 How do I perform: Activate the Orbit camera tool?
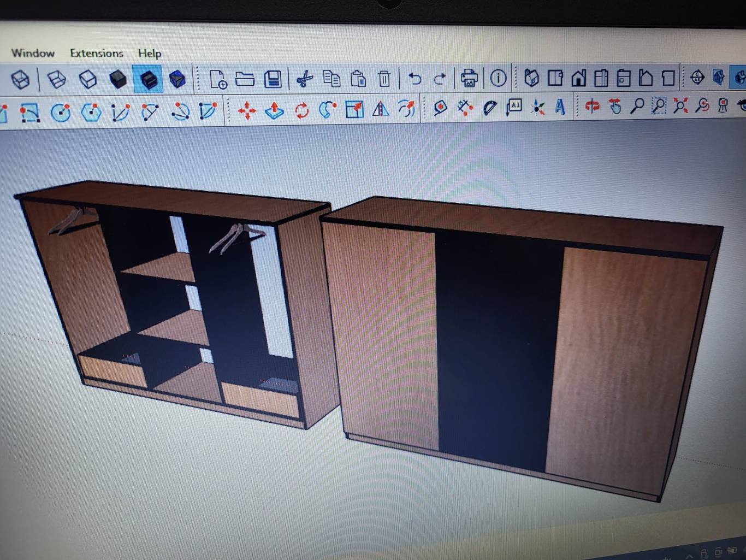[x=592, y=105]
